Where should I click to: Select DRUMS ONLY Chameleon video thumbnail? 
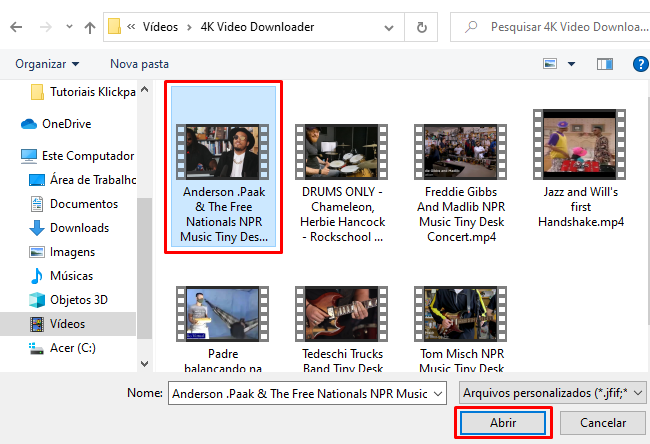tap(342, 152)
